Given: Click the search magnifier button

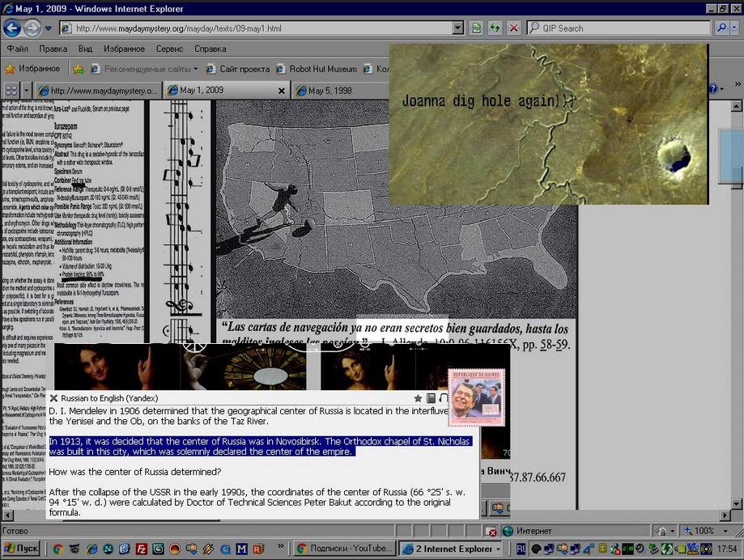Looking at the screenshot, I should (721, 28).
